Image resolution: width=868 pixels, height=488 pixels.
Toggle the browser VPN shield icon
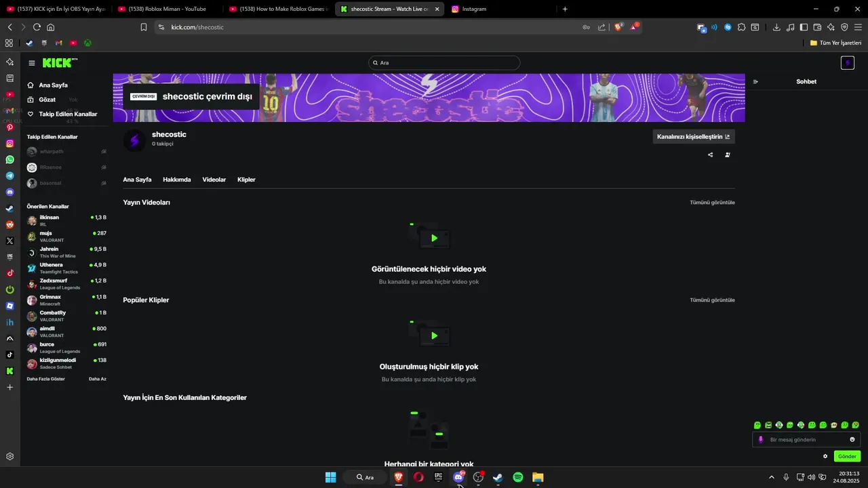(844, 27)
